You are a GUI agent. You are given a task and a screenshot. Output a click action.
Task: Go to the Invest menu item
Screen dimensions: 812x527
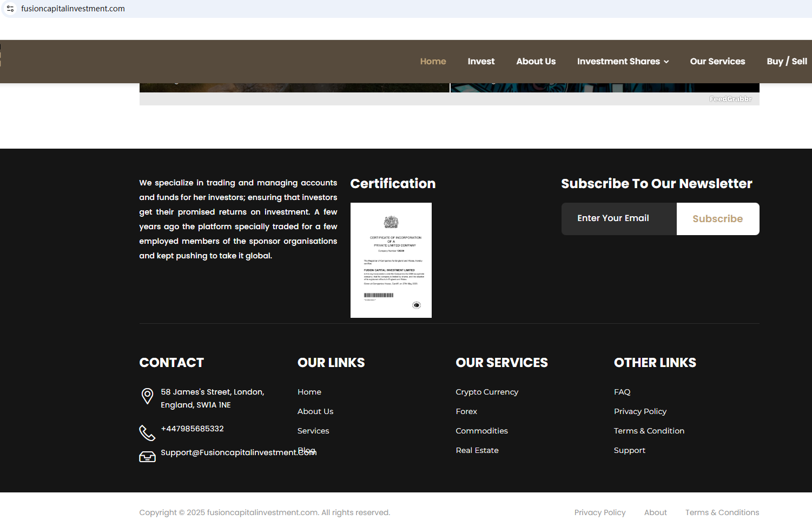(x=481, y=62)
